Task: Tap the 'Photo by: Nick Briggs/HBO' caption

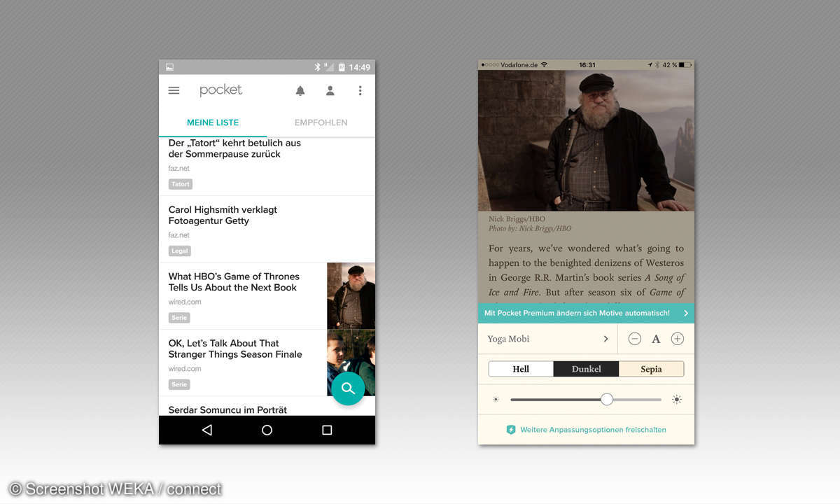Action: coord(530,228)
